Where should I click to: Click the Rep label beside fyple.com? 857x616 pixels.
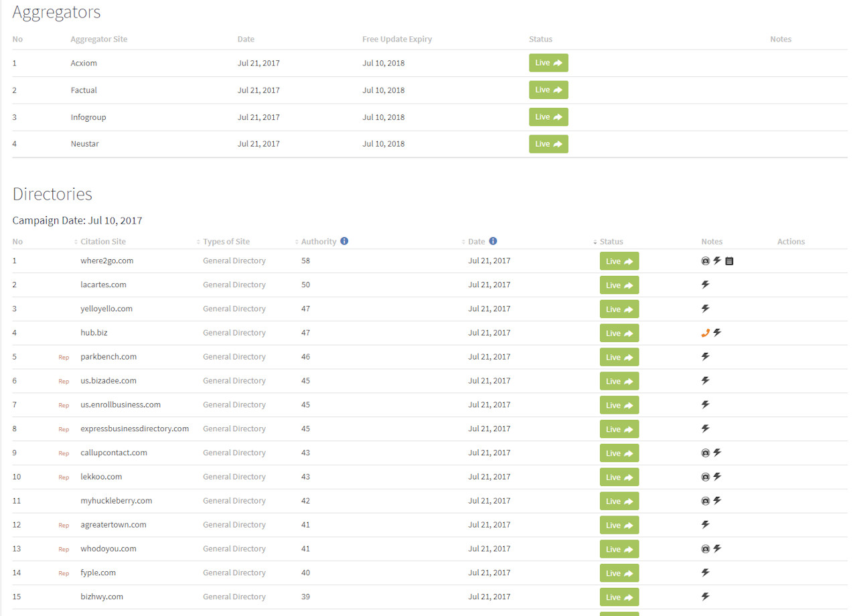click(x=64, y=573)
